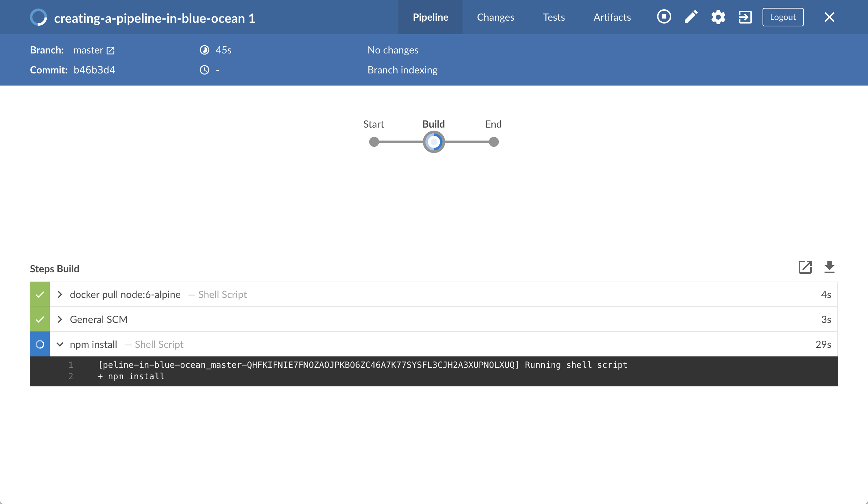Image resolution: width=868 pixels, height=504 pixels.
Task: Click the edit pipeline pencil icon
Action: tap(691, 17)
